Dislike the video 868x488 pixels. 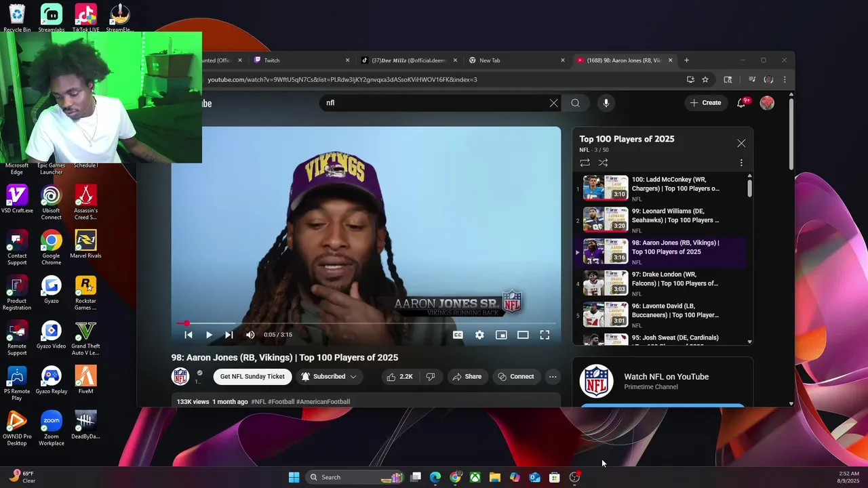click(431, 377)
